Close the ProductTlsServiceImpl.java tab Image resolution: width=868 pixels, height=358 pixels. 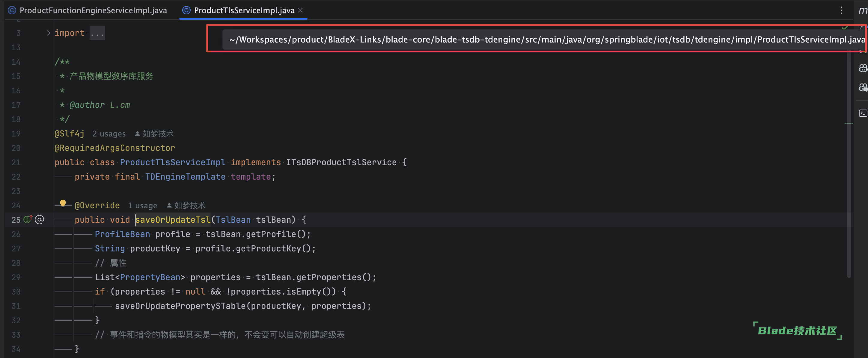[x=300, y=10]
